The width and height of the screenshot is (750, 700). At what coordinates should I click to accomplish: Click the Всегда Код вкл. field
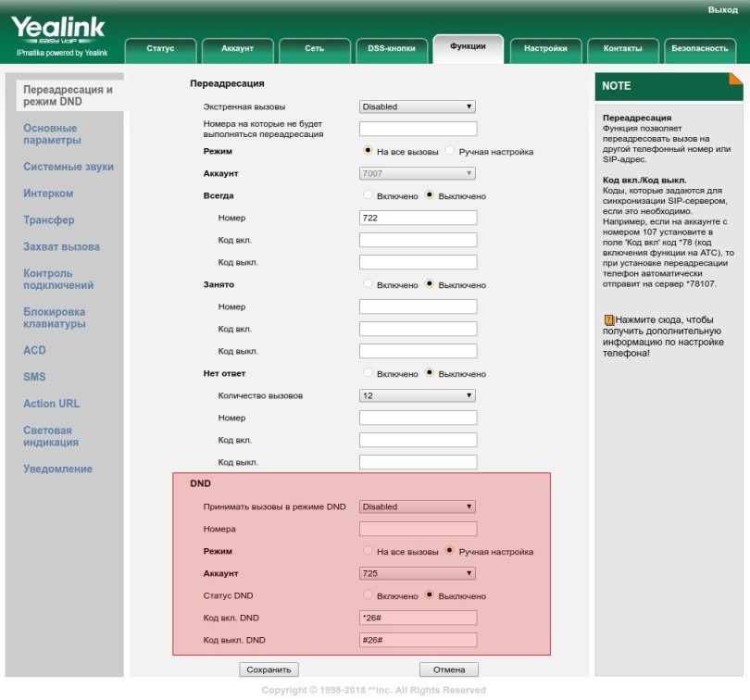coord(418,240)
